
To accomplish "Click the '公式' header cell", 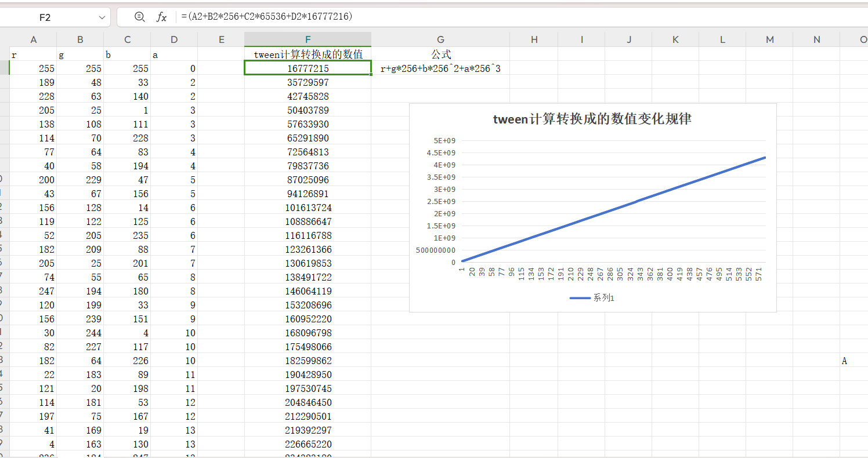I will [x=440, y=54].
